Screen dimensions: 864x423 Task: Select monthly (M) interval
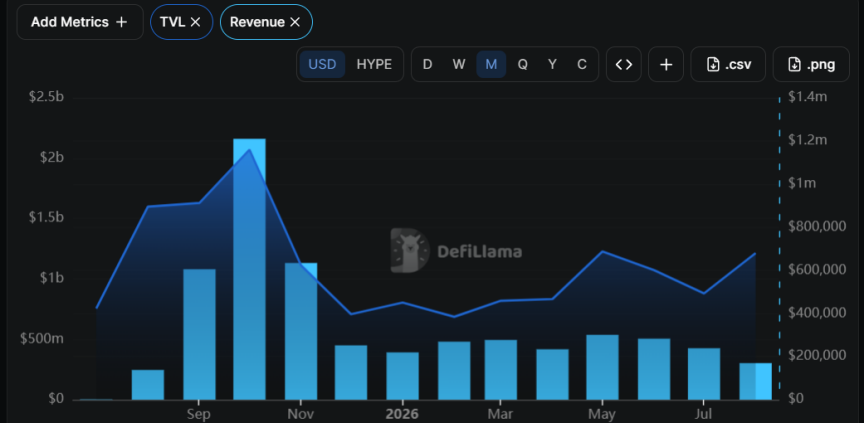pyautogui.click(x=491, y=64)
